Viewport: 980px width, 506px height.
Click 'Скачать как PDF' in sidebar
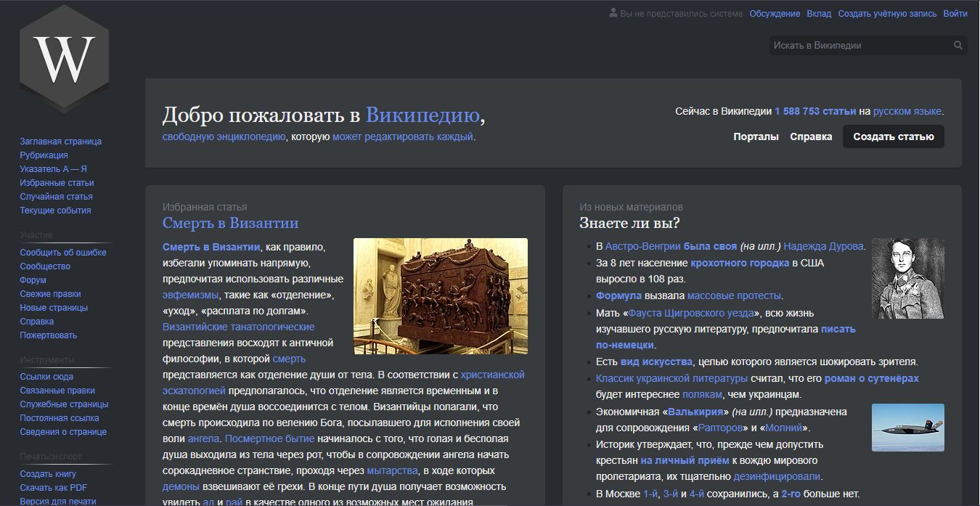(54, 488)
